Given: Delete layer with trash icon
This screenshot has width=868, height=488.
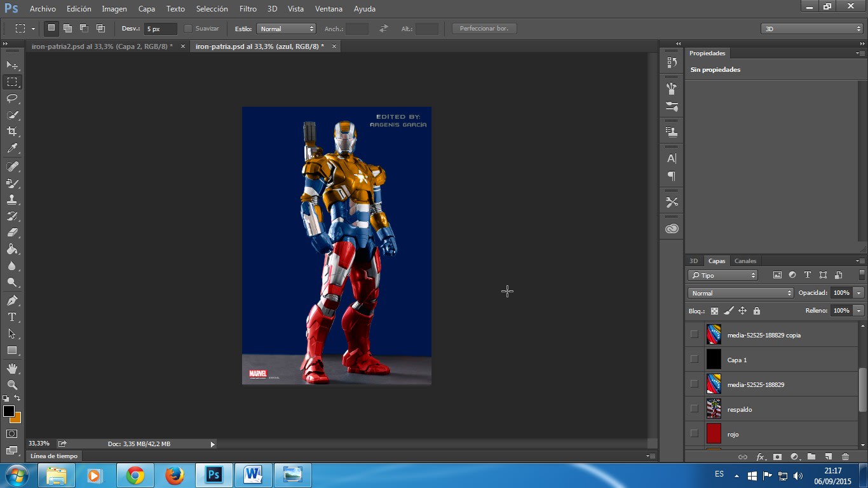Looking at the screenshot, I should pos(845,456).
